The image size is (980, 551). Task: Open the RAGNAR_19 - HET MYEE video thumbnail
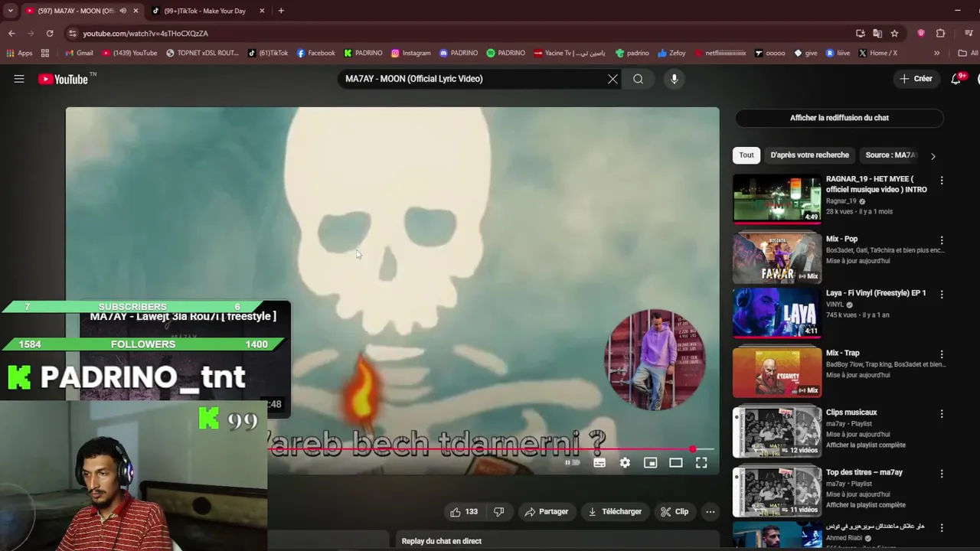point(776,199)
